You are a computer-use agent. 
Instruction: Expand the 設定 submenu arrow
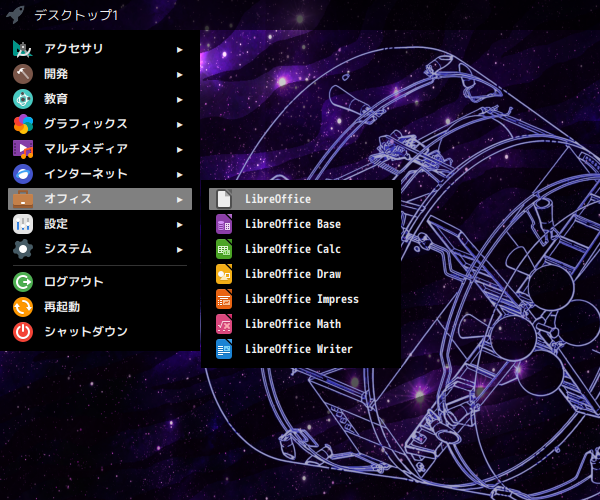179,225
